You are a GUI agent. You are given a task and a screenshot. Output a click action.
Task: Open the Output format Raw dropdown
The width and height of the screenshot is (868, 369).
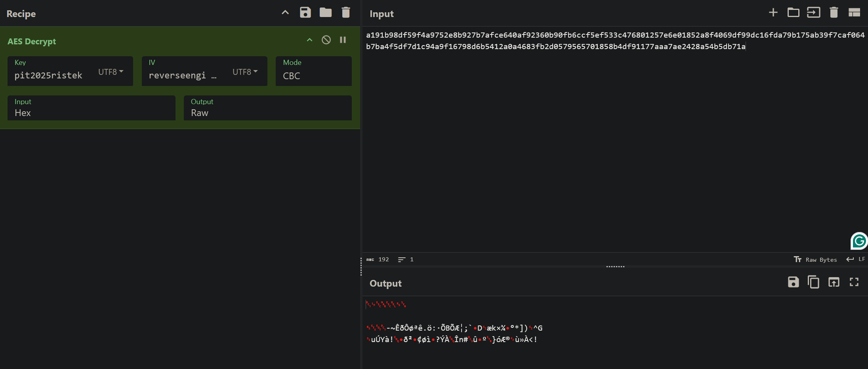click(x=267, y=112)
